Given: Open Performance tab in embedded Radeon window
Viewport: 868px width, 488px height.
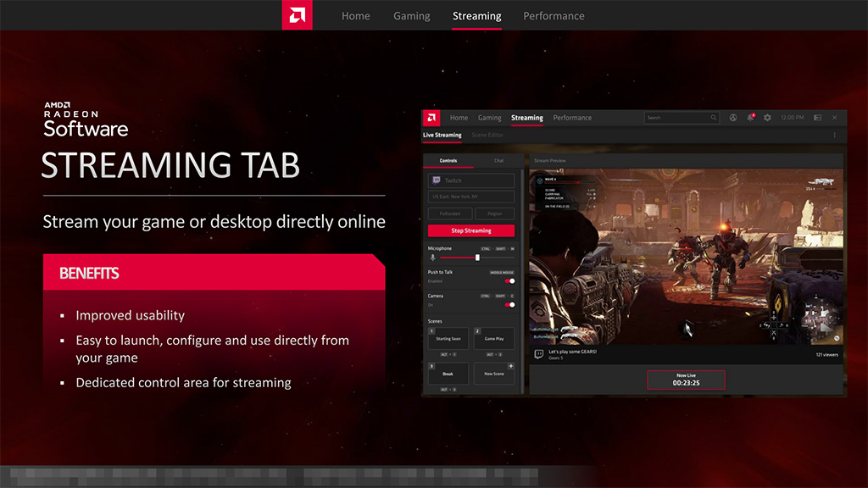Looking at the screenshot, I should 572,117.
